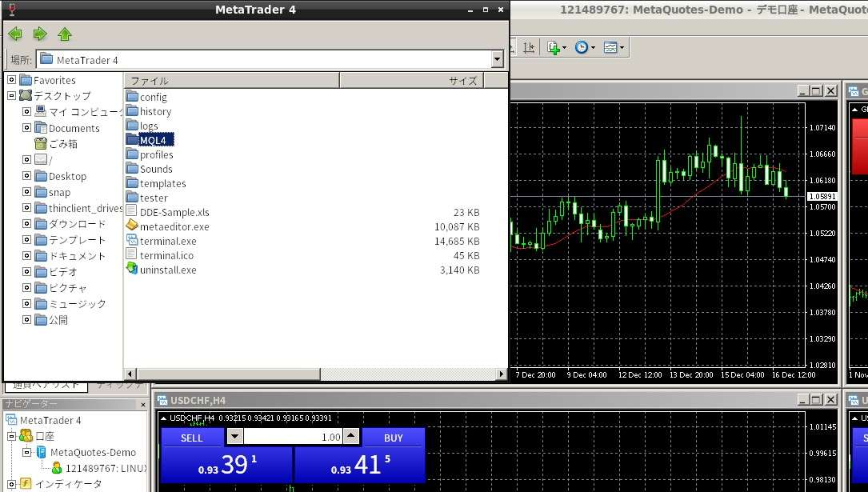Go up one folder with green up arrow
This screenshot has height=492, width=868.
tap(65, 34)
